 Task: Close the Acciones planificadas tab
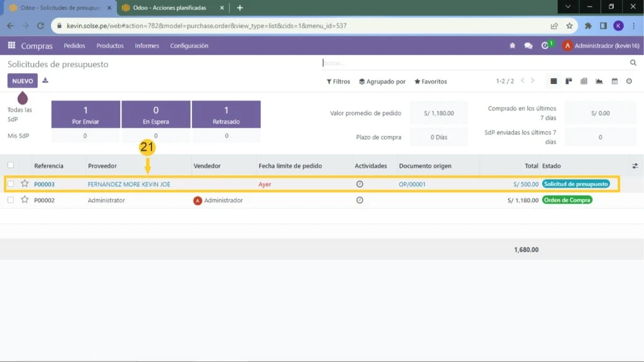click(222, 8)
